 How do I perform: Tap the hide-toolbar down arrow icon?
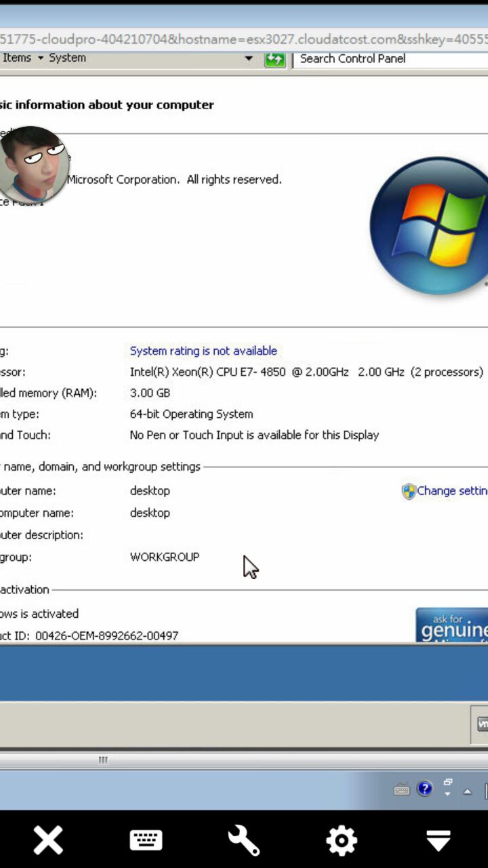click(x=439, y=840)
